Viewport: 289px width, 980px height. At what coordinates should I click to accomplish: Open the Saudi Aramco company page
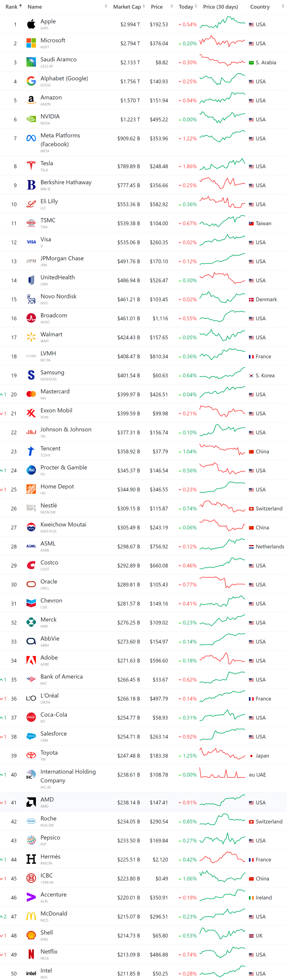pyautogui.click(x=58, y=59)
